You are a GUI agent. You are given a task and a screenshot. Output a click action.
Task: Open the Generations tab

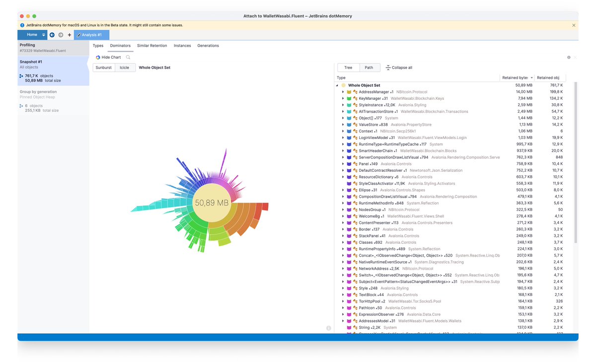(x=208, y=46)
